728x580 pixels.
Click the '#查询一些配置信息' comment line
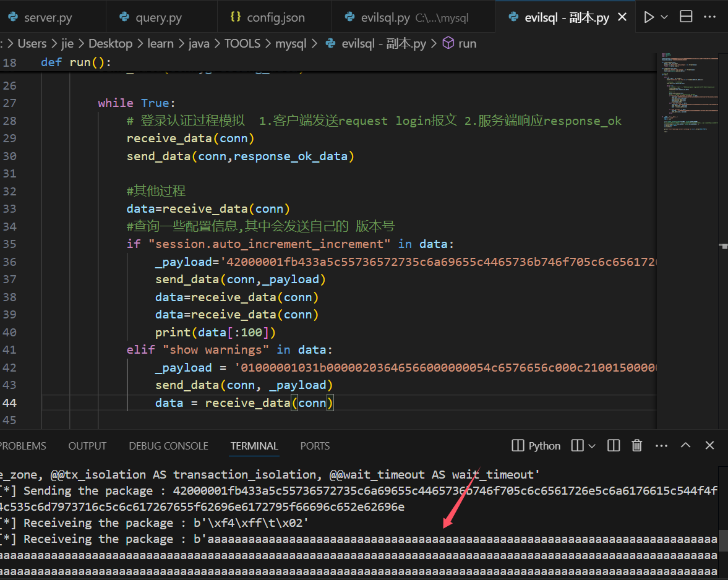(260, 226)
